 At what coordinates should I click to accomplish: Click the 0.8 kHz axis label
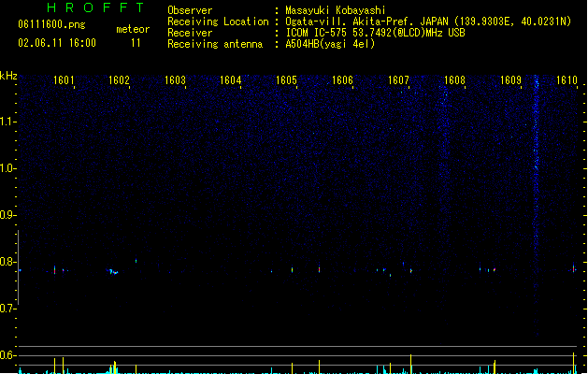tap(7, 262)
